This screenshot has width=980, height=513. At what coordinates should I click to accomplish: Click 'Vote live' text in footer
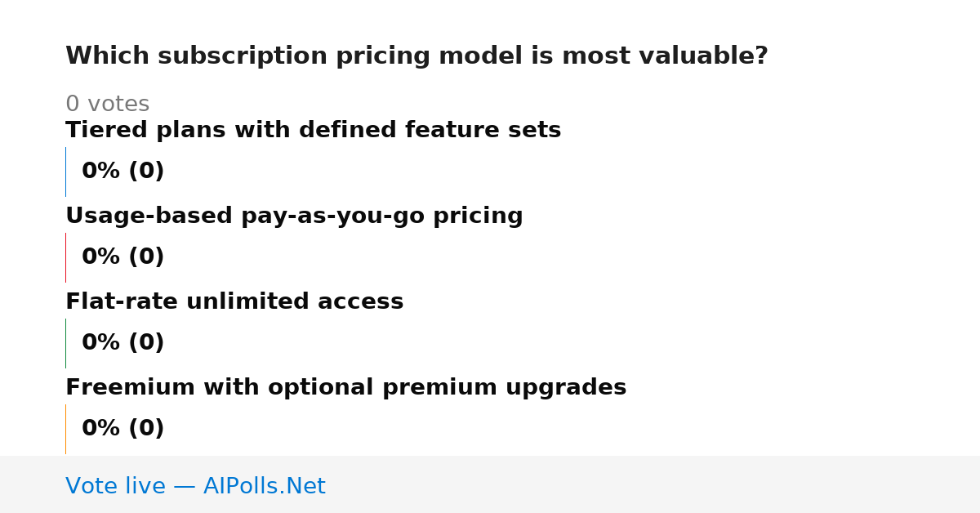(x=115, y=486)
